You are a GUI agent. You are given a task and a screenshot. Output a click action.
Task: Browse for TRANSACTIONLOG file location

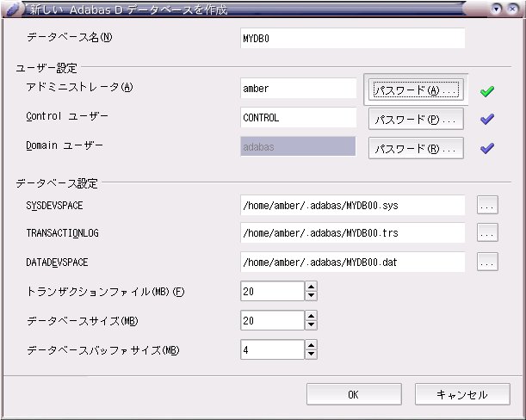pyautogui.click(x=487, y=232)
